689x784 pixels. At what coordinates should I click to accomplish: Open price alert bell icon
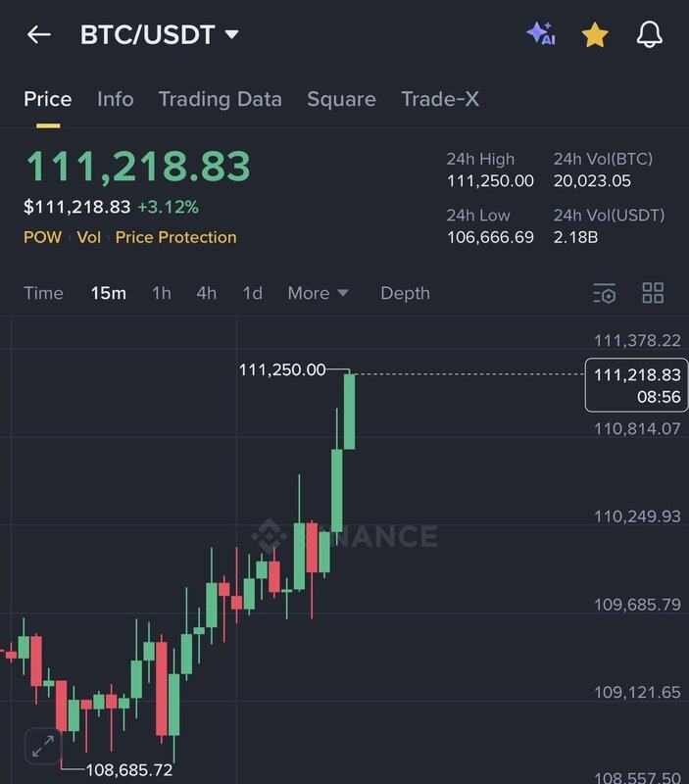[649, 35]
